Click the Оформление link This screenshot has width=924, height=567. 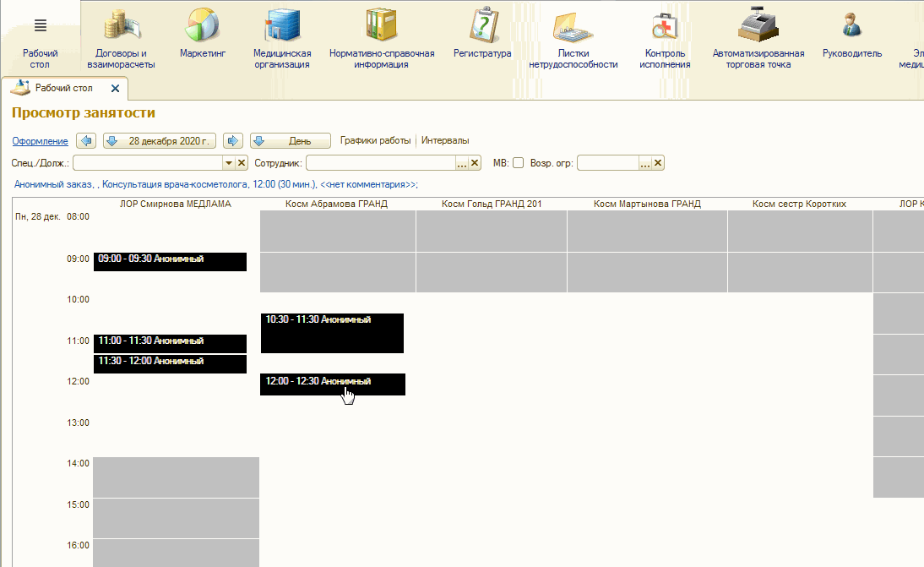pyautogui.click(x=40, y=141)
